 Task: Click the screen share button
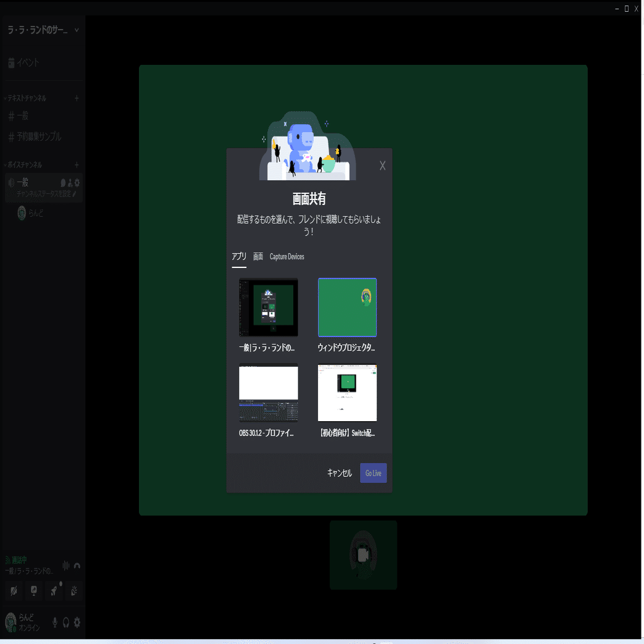click(34, 591)
